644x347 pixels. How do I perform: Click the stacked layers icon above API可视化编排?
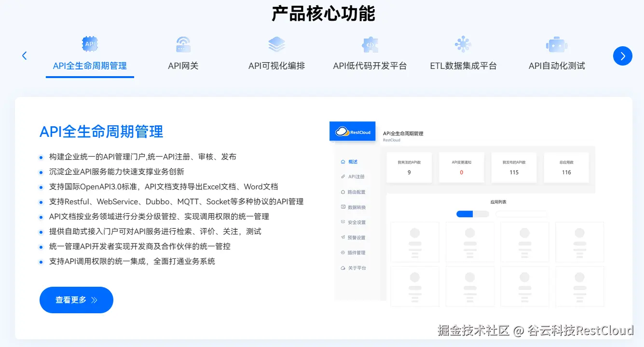[x=277, y=44]
